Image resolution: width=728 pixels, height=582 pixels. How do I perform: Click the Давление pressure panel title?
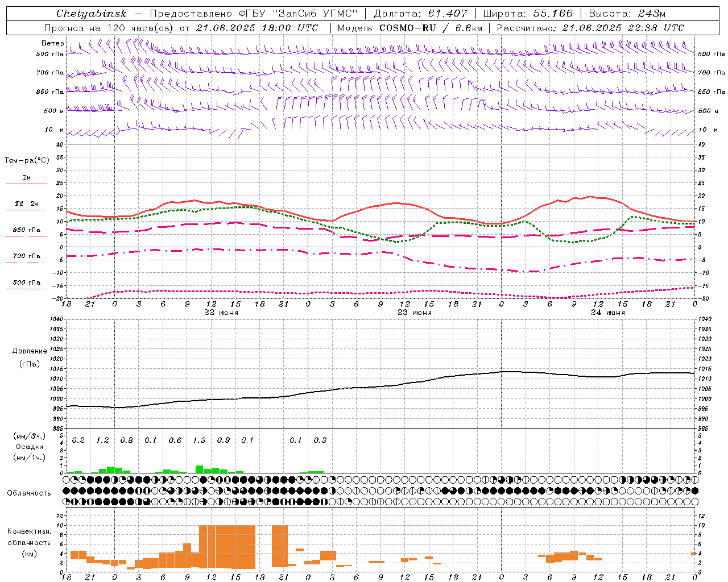click(x=30, y=351)
